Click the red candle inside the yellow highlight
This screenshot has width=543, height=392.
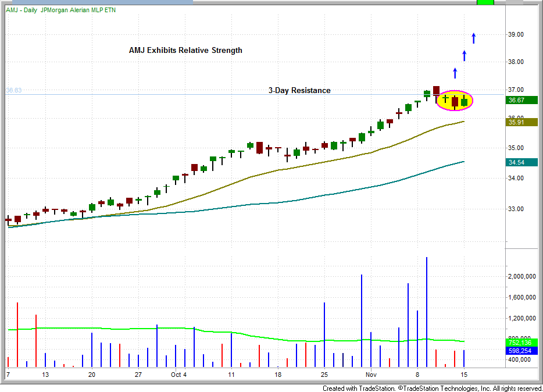tap(455, 102)
